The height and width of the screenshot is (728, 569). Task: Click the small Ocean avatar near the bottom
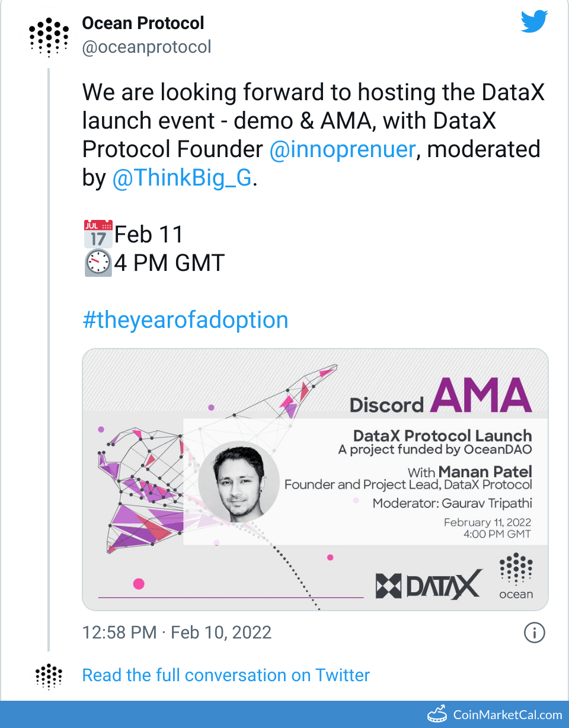(x=49, y=675)
